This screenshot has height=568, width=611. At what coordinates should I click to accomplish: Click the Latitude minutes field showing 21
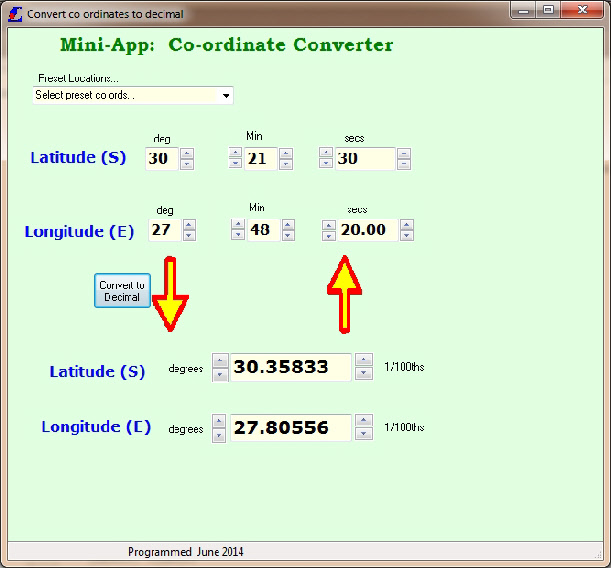pyautogui.click(x=260, y=159)
